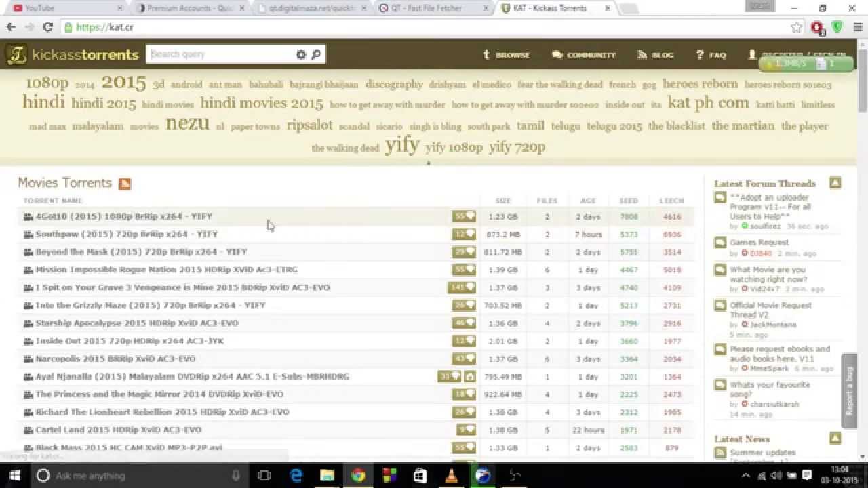Viewport: 868px width, 488px height.
Task: Open Task View on the taskbar
Action: pos(264,475)
